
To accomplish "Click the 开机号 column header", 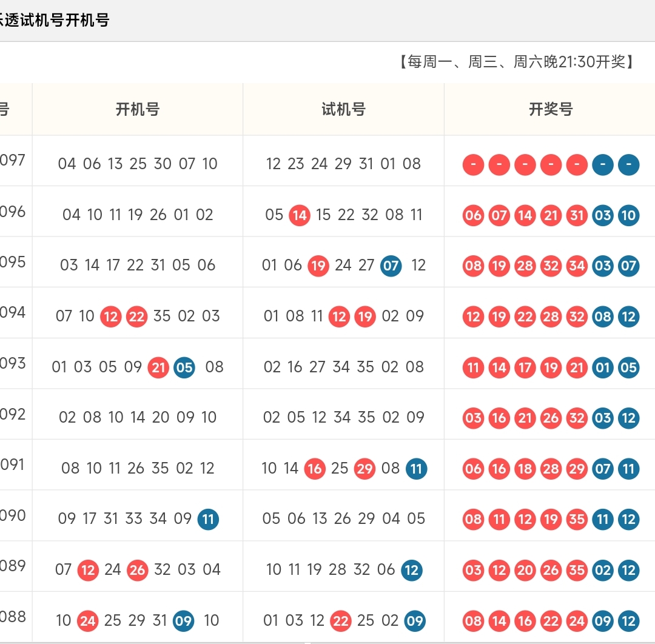I will click(x=138, y=109).
